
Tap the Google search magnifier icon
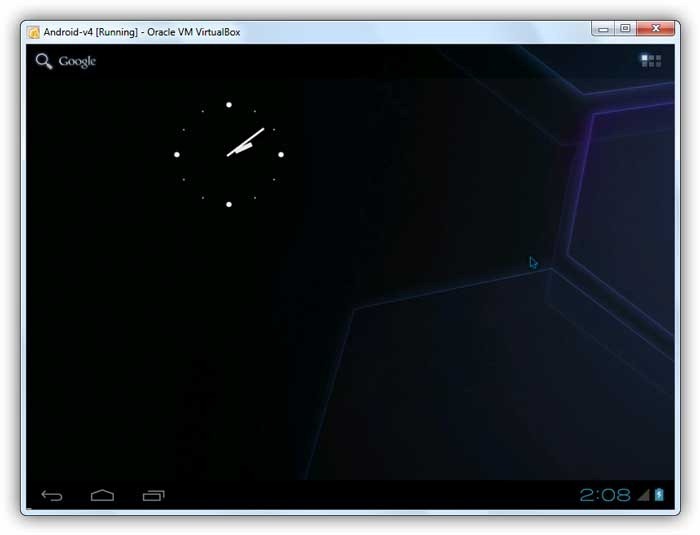click(x=44, y=61)
